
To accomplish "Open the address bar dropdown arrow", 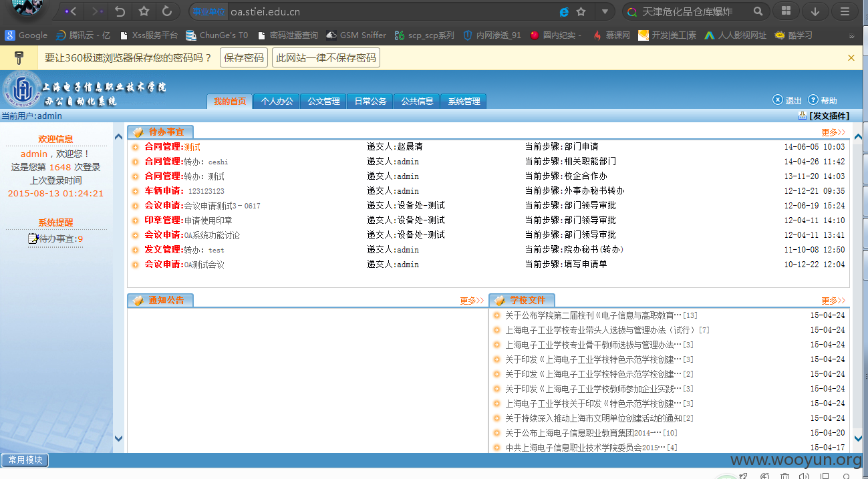I will click(x=605, y=11).
